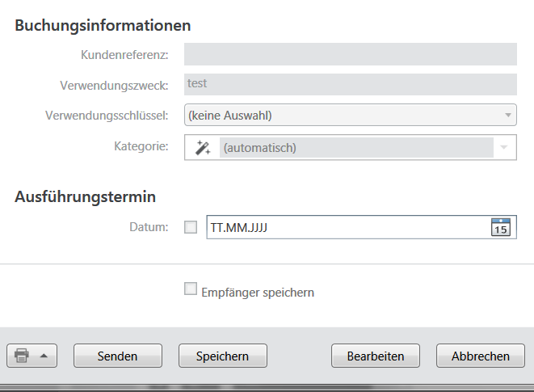Enable the Datum checkbox
This screenshot has height=392, width=534.
point(191,228)
